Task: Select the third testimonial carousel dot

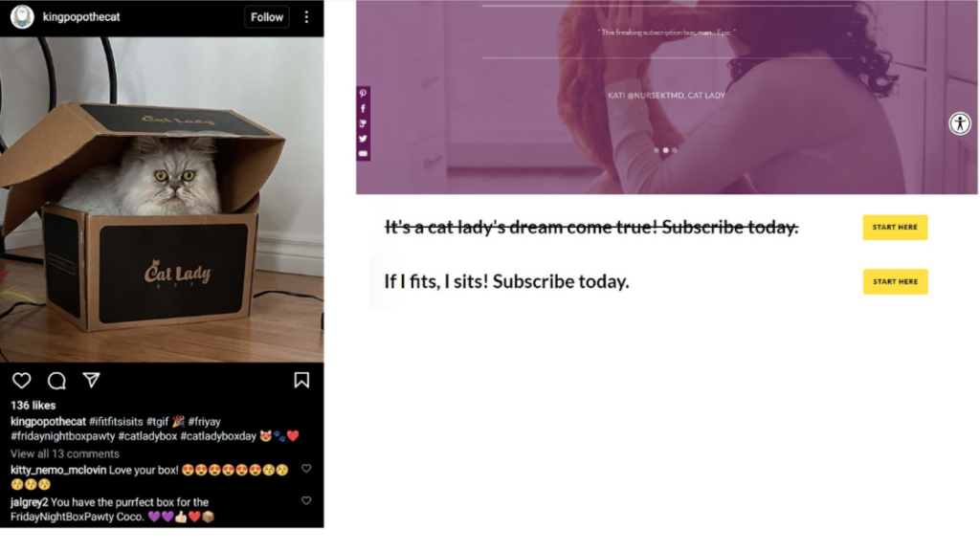Action: (675, 150)
